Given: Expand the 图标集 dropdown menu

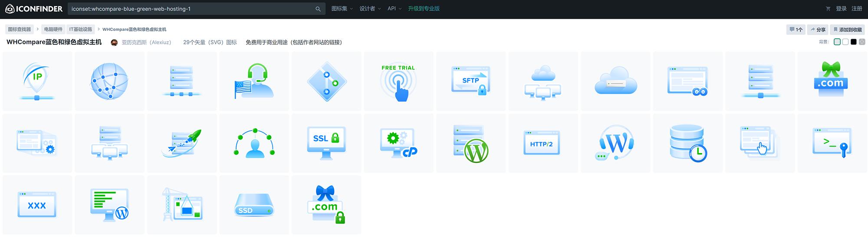Looking at the screenshot, I should [342, 9].
